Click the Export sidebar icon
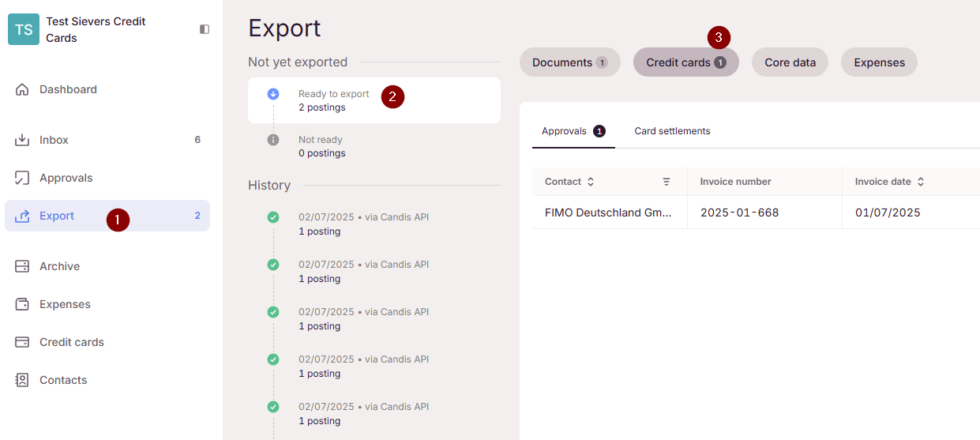Image resolution: width=980 pixels, height=440 pixels. click(22, 216)
